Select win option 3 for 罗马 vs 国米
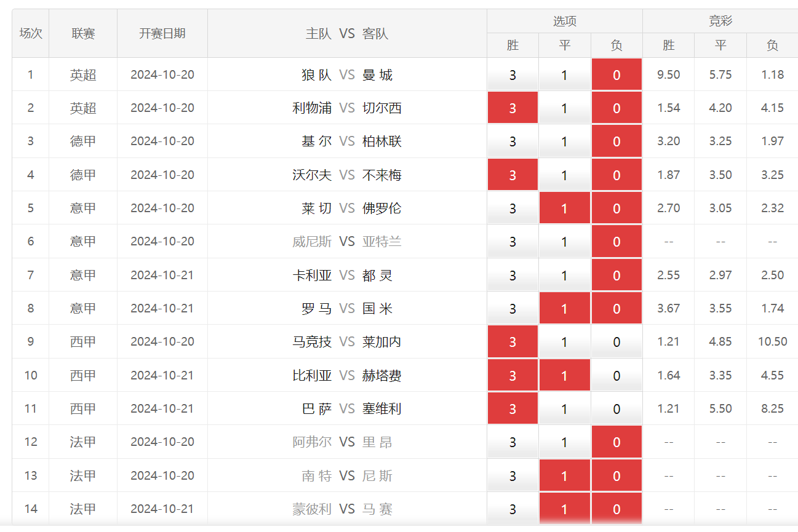This screenshot has height=532, width=798. coord(513,309)
